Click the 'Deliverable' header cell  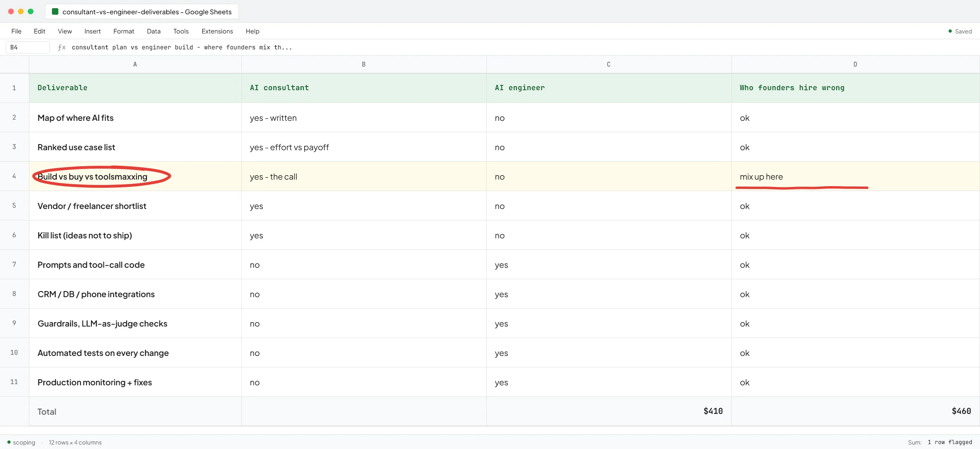(135, 88)
